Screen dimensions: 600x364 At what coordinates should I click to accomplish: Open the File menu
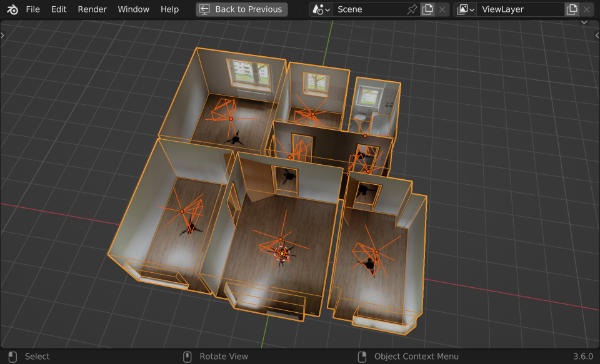33,9
